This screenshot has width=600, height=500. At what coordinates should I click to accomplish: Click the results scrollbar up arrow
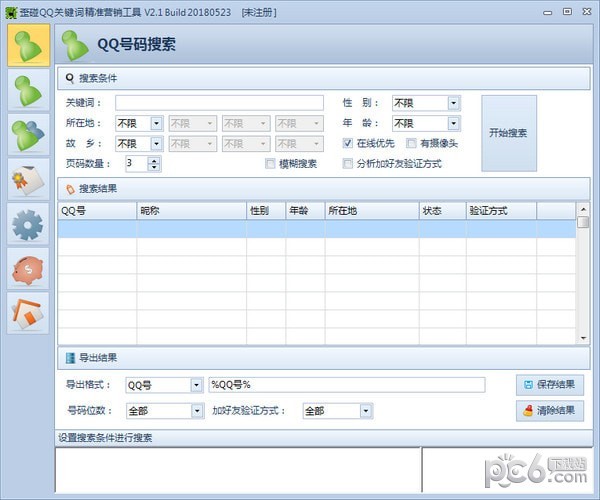[583, 209]
